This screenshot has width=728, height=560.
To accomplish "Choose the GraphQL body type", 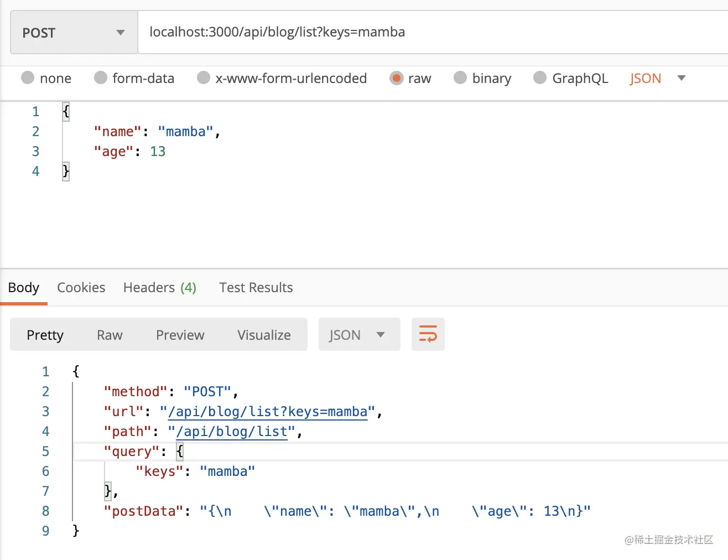I will click(x=540, y=78).
